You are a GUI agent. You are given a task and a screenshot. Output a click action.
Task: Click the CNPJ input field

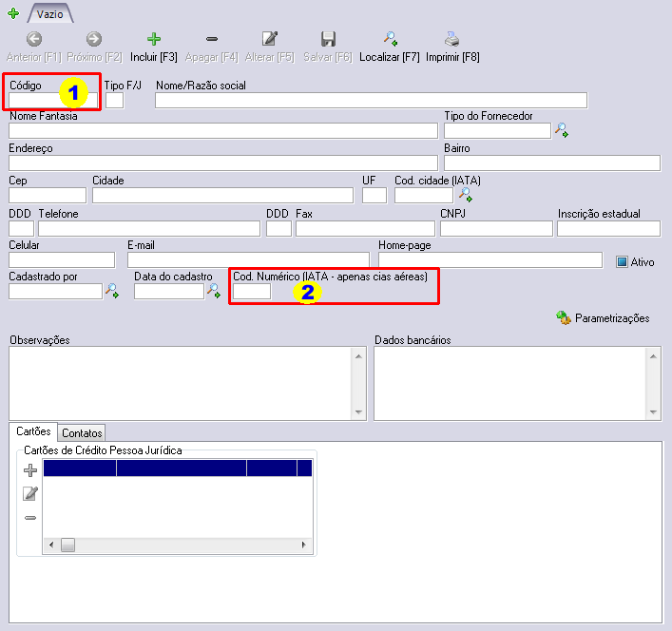click(x=496, y=228)
